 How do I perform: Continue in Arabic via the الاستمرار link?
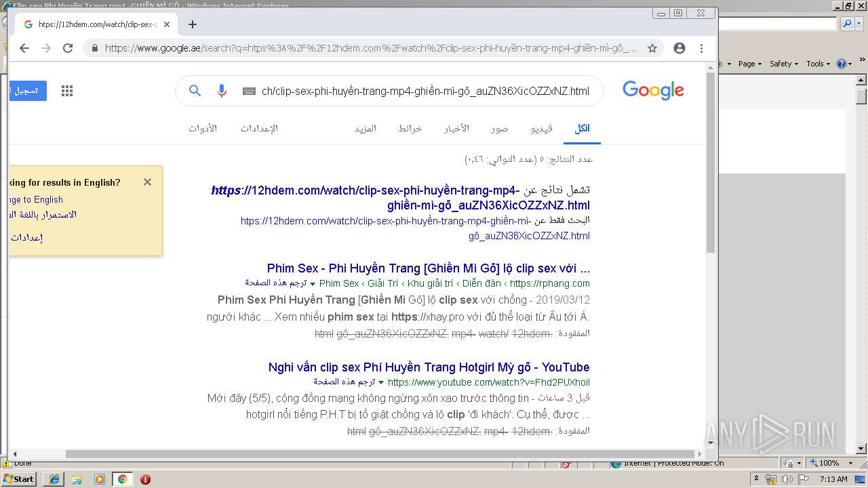(43, 214)
